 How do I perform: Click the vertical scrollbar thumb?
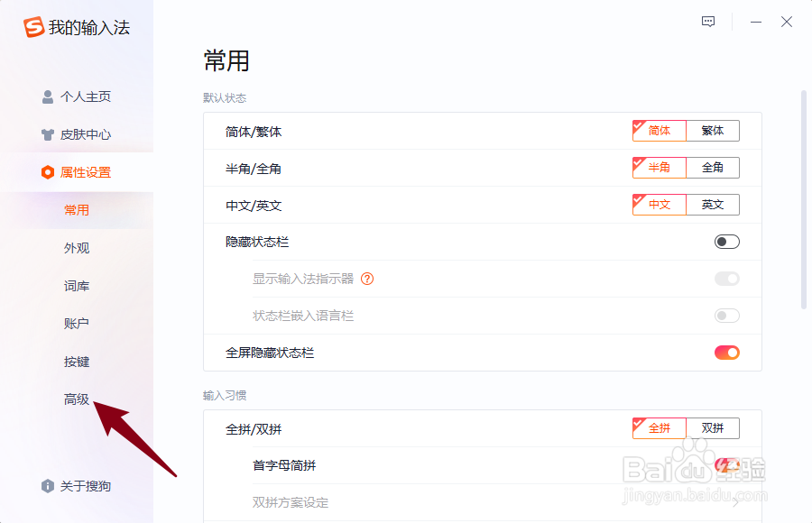point(804,199)
